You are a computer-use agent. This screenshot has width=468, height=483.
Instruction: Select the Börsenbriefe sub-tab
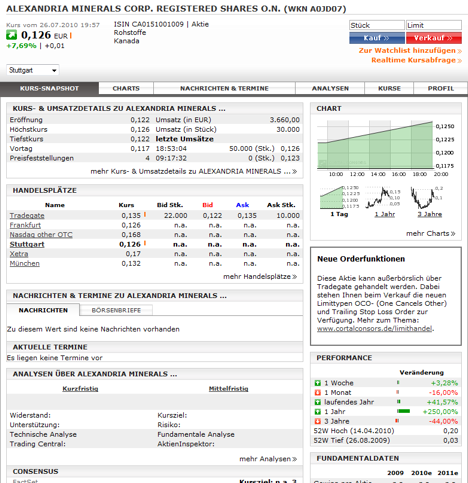click(116, 310)
